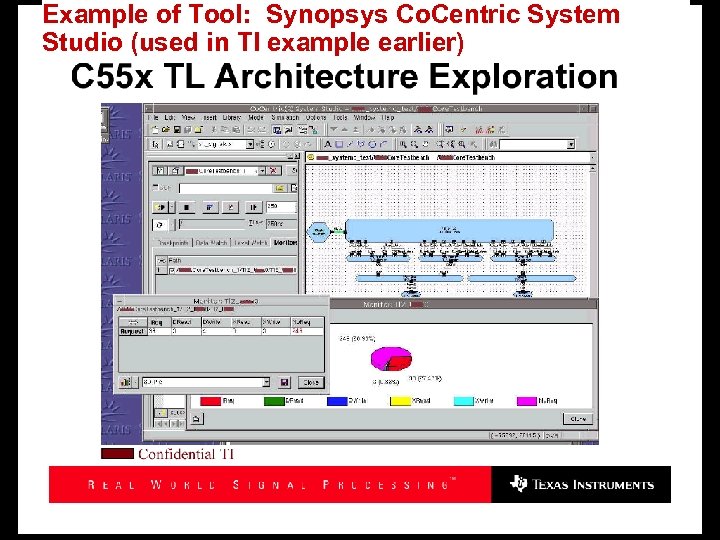Click the bottom-left icon of the pie chart window
The width and height of the screenshot is (720, 540).
pos(197,419)
